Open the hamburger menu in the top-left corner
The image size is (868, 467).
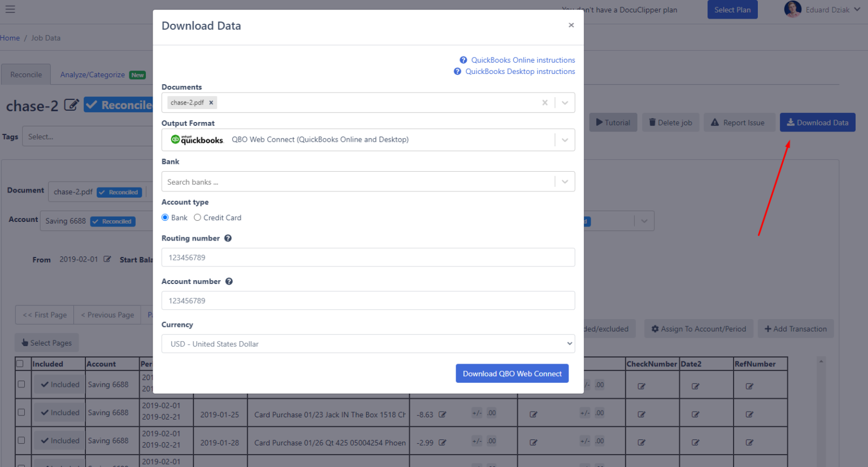pyautogui.click(x=10, y=9)
